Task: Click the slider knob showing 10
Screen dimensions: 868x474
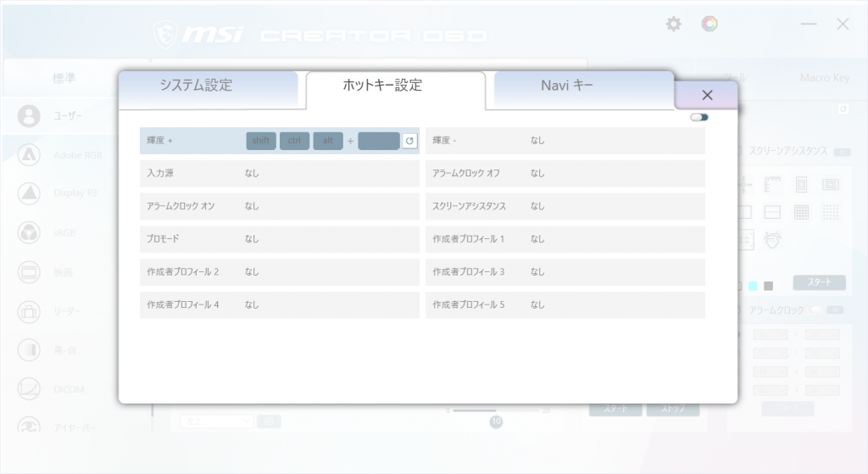Action: 496,421
